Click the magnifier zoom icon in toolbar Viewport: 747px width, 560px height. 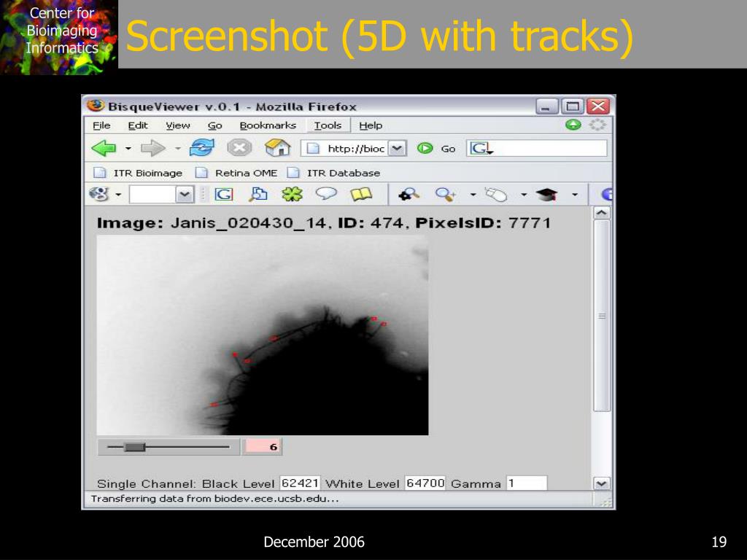(446, 194)
